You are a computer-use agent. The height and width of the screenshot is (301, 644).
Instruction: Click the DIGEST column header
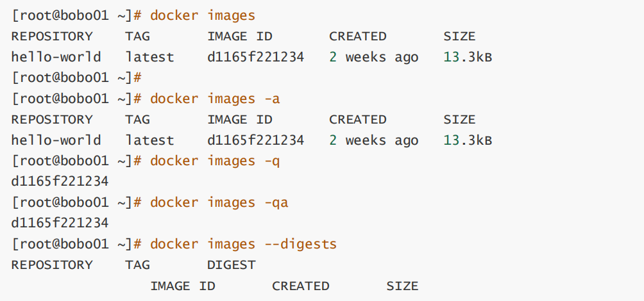pyautogui.click(x=231, y=264)
